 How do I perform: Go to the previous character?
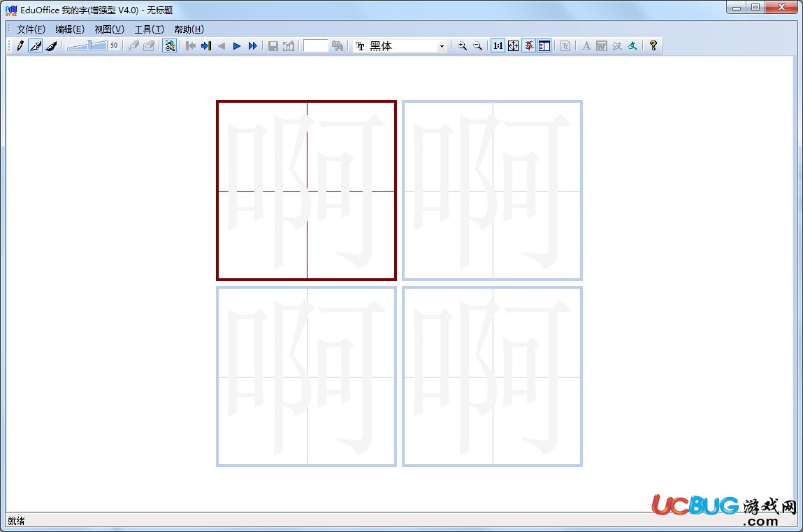point(222,46)
